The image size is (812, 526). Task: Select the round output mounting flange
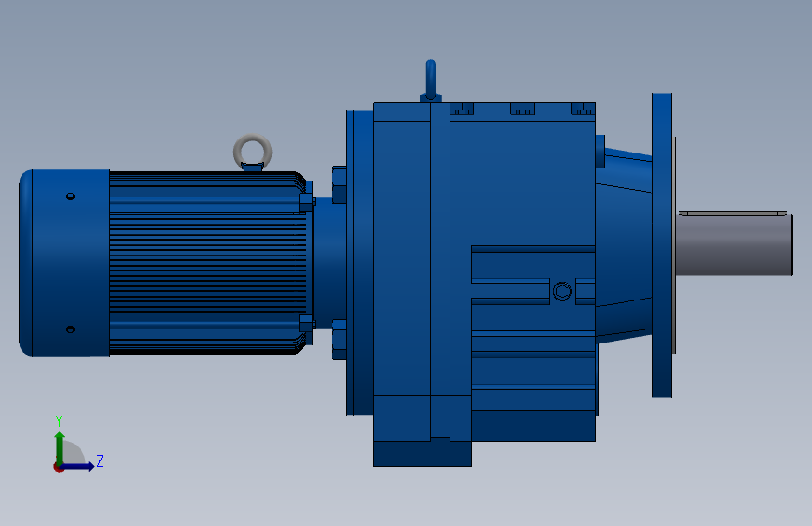(x=661, y=245)
